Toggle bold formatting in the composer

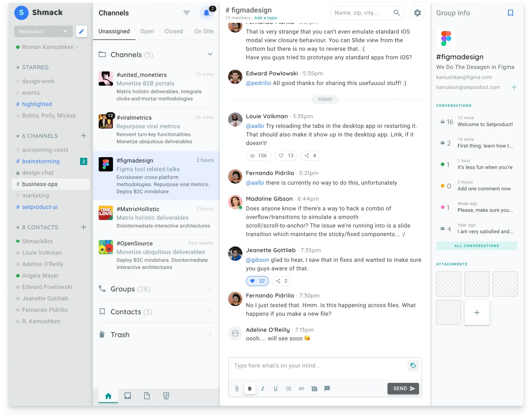[x=250, y=389]
